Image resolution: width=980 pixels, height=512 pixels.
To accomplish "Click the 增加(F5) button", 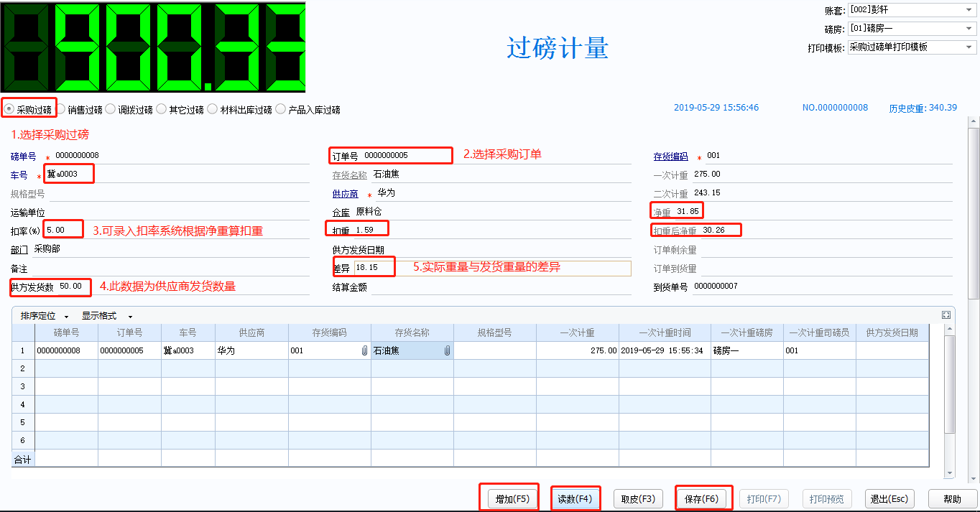I will click(512, 499).
